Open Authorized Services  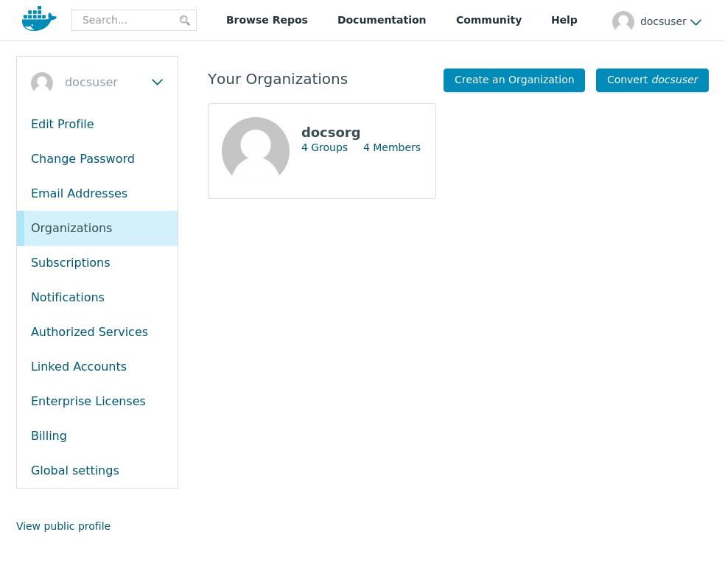[89, 332]
